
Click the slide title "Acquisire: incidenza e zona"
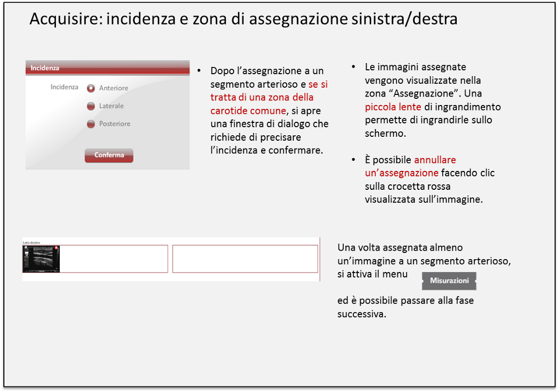click(x=243, y=19)
